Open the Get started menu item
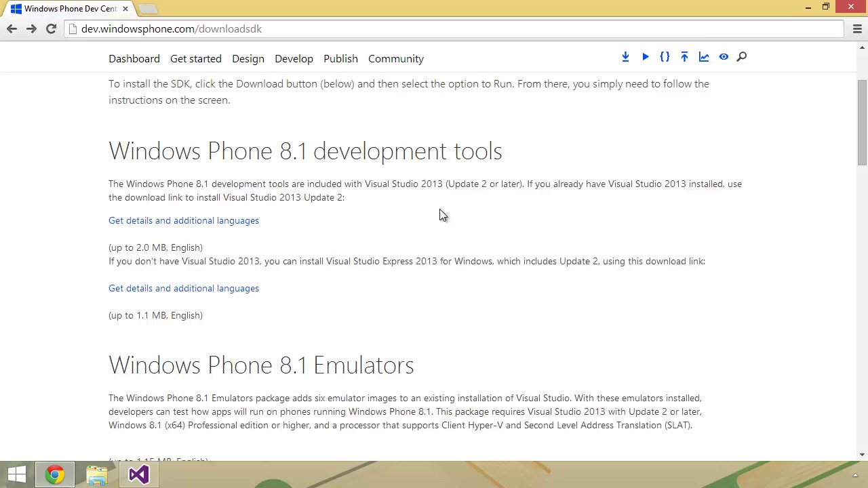Image resolution: width=868 pixels, height=488 pixels. tap(196, 58)
